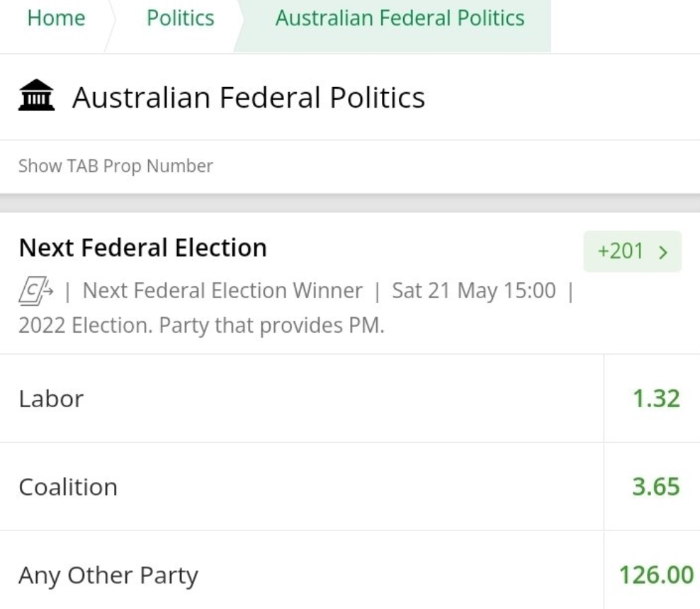Expand markets with the chevron beside +201

pos(663,252)
